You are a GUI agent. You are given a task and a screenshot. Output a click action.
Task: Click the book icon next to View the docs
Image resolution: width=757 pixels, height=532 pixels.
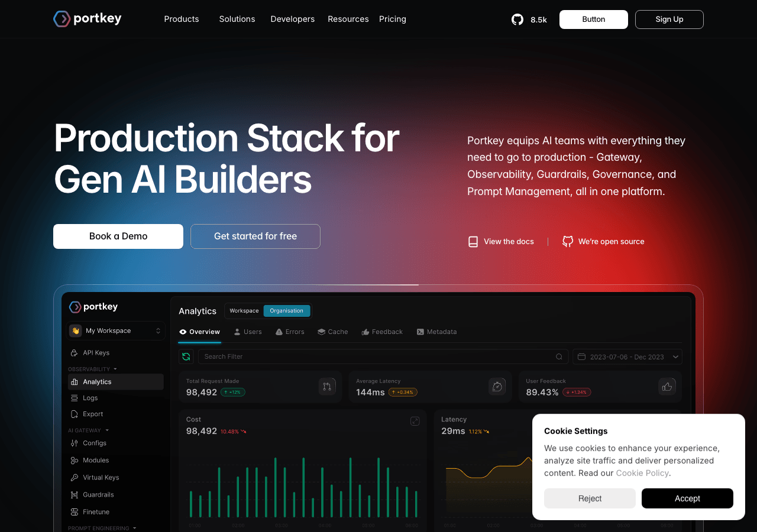pyautogui.click(x=473, y=241)
